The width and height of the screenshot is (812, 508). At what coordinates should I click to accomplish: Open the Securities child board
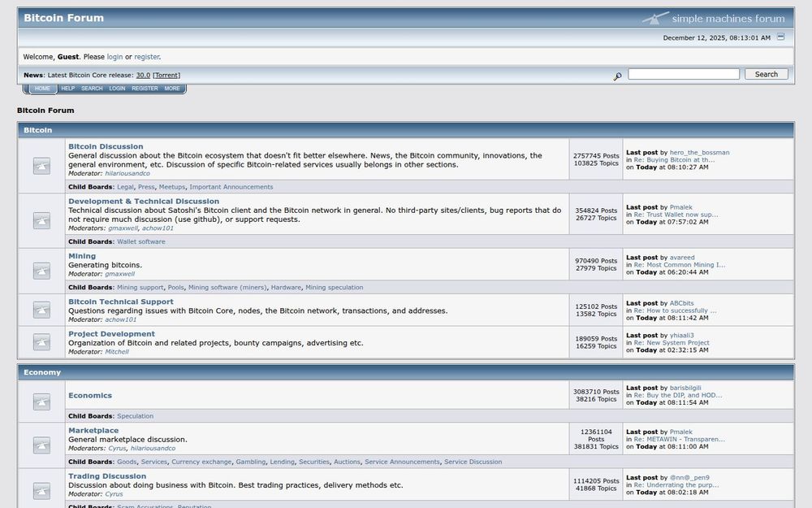[x=313, y=462]
